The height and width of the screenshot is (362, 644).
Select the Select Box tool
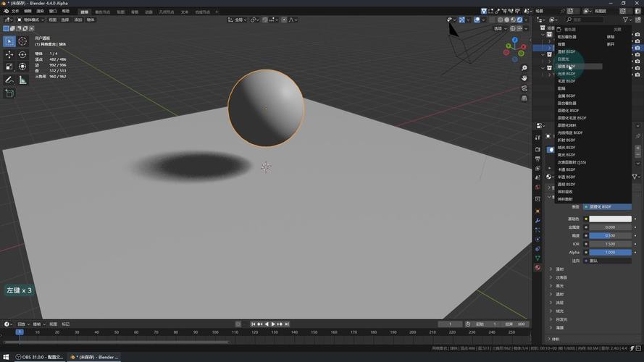[x=9, y=41]
